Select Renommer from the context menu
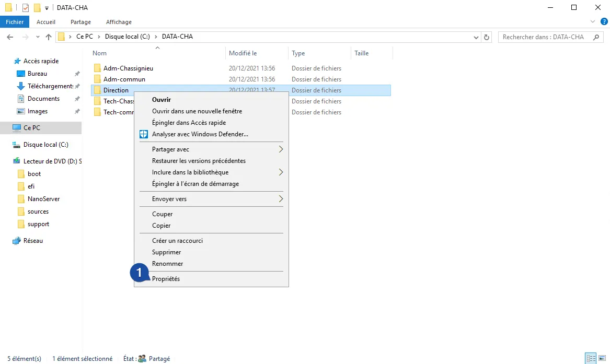The width and height of the screenshot is (610, 364). [167, 264]
